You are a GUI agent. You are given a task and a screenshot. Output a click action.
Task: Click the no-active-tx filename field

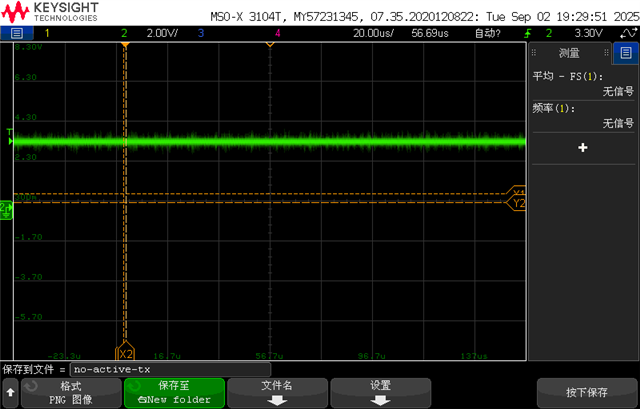170,369
